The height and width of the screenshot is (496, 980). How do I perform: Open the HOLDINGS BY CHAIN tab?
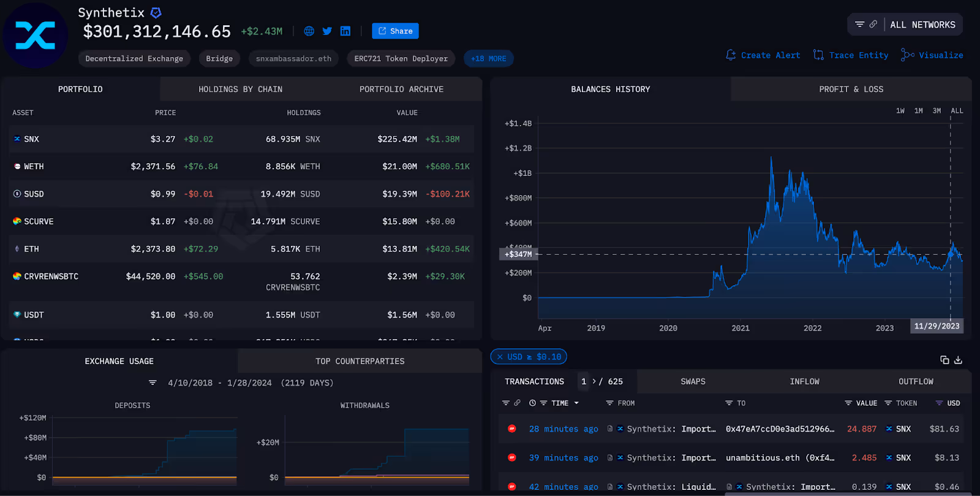tap(240, 89)
